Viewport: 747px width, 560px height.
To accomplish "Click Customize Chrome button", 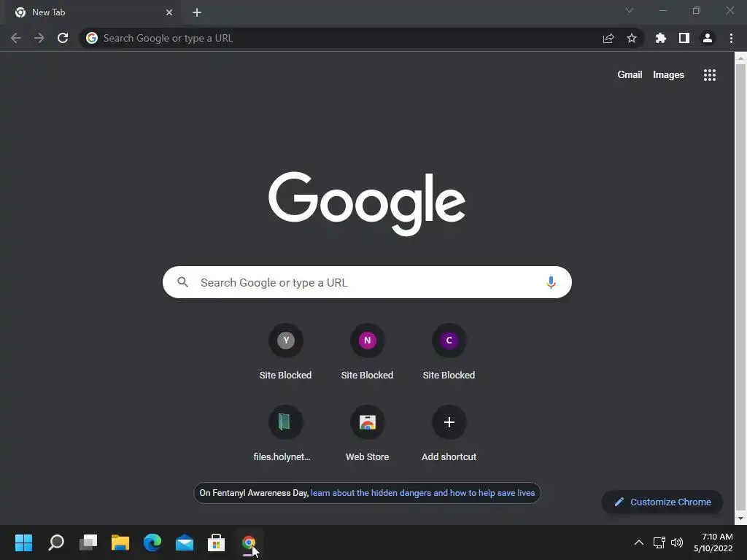I will [x=662, y=502].
